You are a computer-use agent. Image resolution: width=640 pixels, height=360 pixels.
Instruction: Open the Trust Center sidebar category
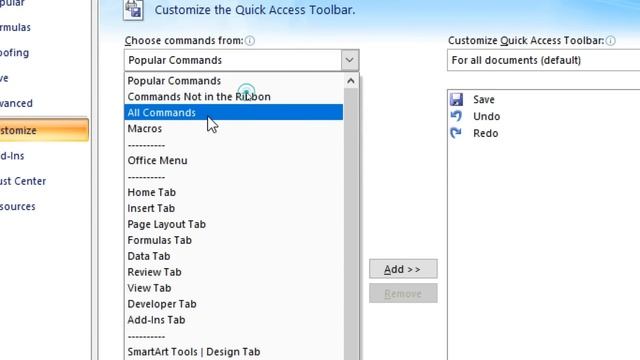(x=23, y=181)
